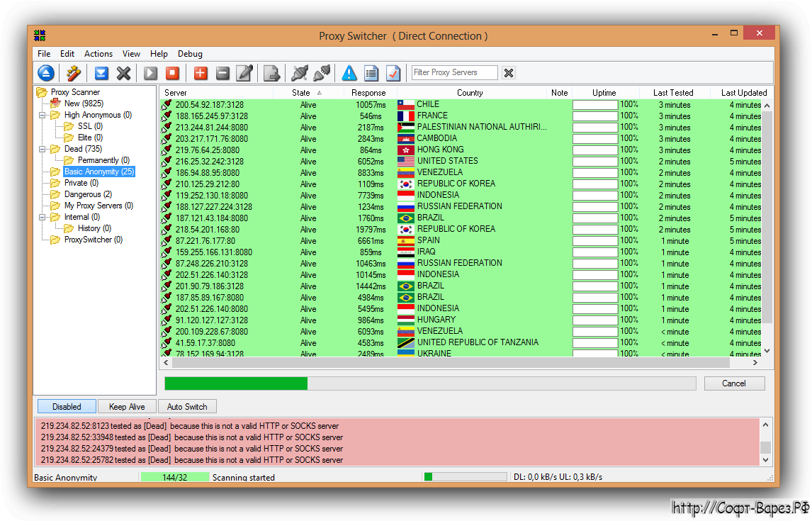The height and width of the screenshot is (521, 812).
Task: Open the Actions menu
Action: (x=98, y=53)
